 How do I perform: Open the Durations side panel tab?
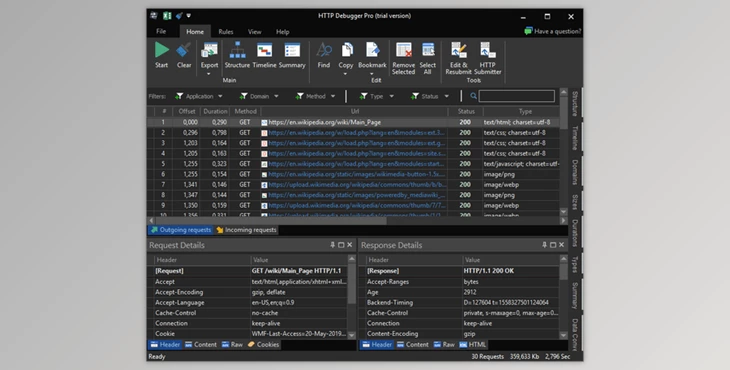(x=575, y=233)
